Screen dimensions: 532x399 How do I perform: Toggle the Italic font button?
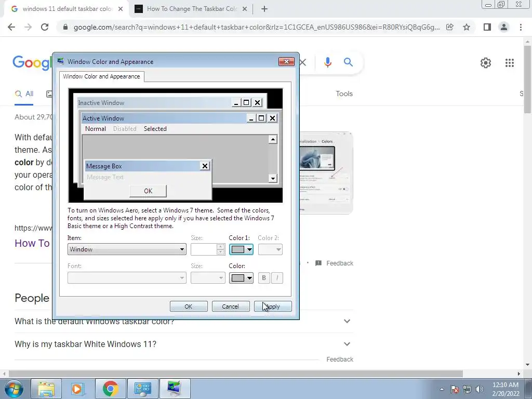[x=277, y=278]
